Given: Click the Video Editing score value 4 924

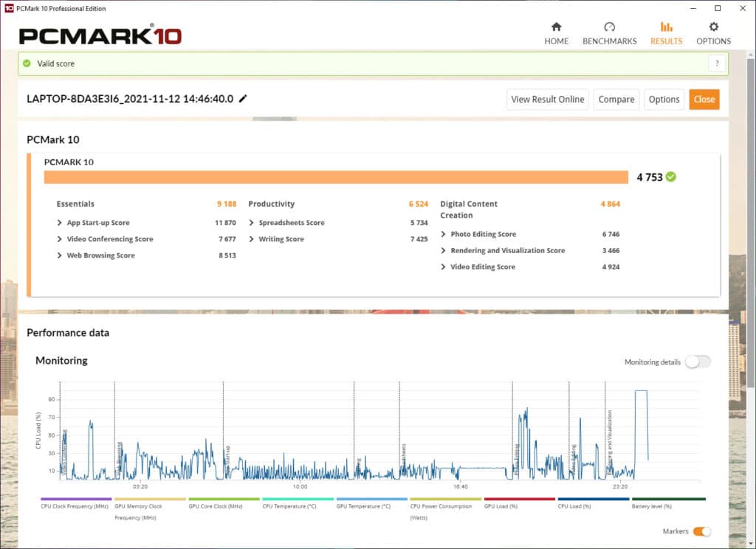Looking at the screenshot, I should tap(611, 267).
